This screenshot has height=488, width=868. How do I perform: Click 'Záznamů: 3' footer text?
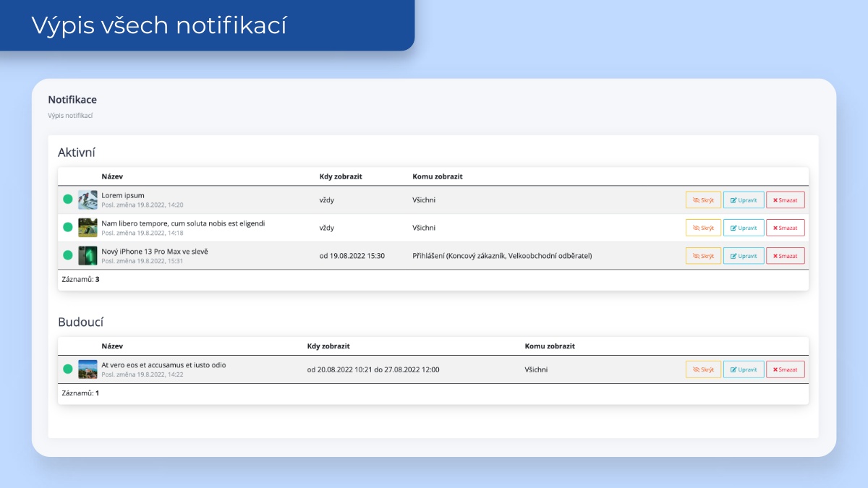(x=80, y=279)
